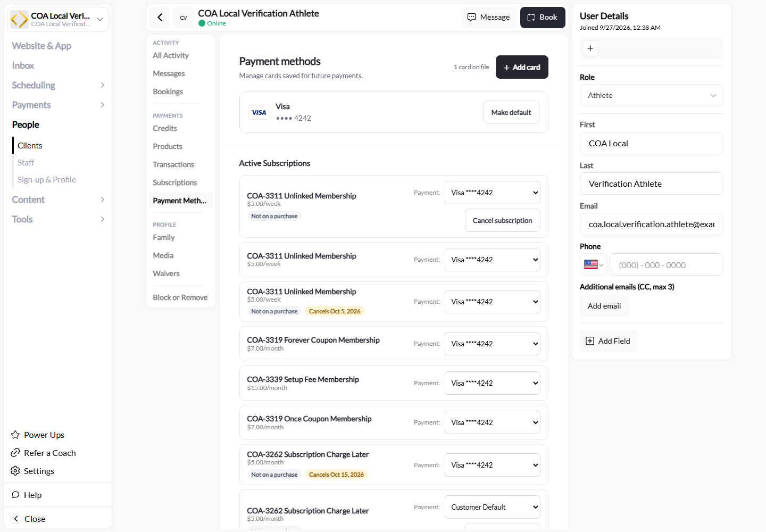The height and width of the screenshot is (532, 766).
Task: Click the Help chat bubble icon
Action: (15, 495)
